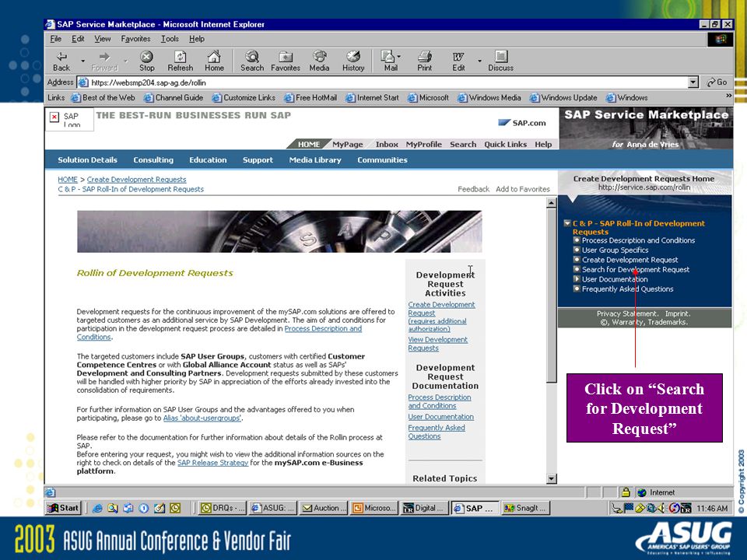Viewport: 747px width, 560px height.
Task: Open the File menu
Action: (x=56, y=39)
